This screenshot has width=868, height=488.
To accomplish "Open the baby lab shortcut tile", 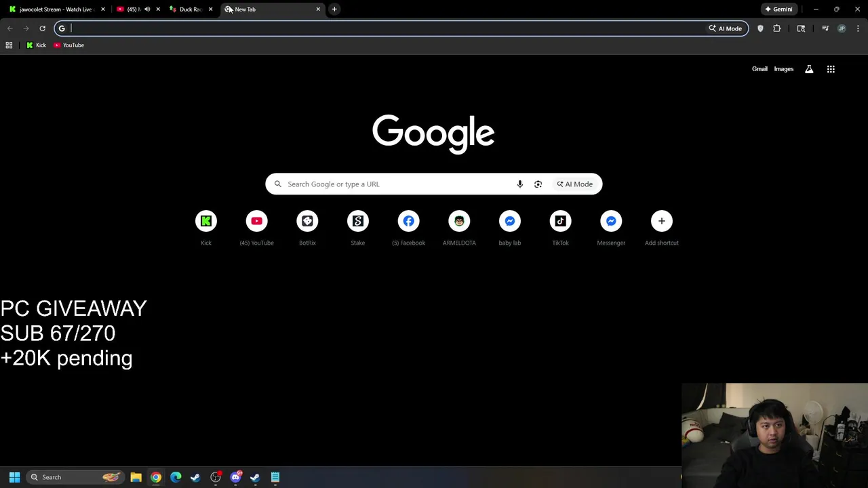I will (510, 228).
